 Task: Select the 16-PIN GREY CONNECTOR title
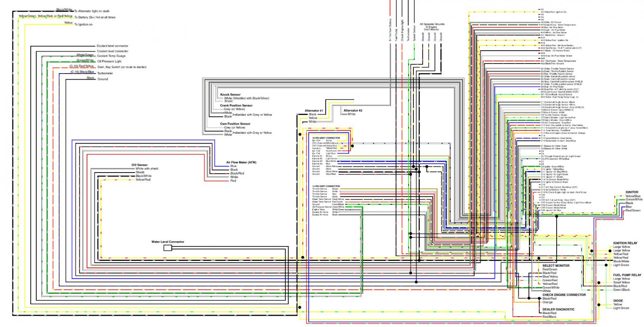[x=326, y=138]
